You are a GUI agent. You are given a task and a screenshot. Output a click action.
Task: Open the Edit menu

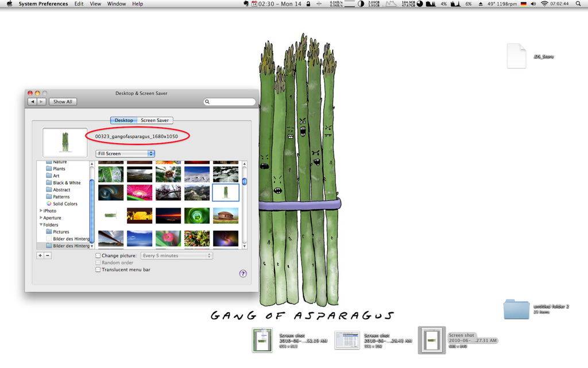point(79,4)
